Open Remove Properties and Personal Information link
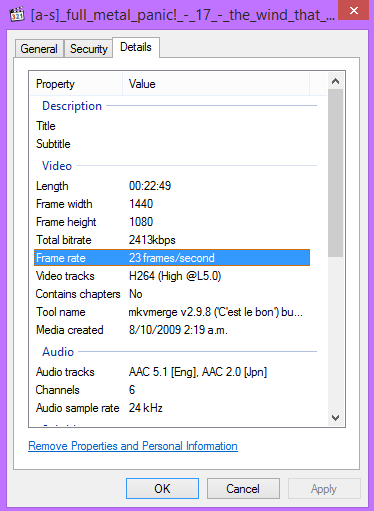The width and height of the screenshot is (374, 511). (x=133, y=446)
